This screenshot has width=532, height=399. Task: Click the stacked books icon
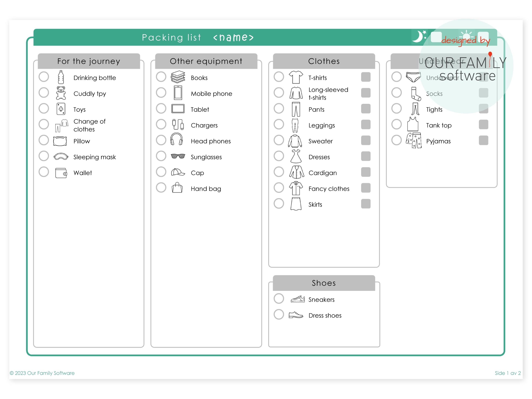[x=178, y=77]
